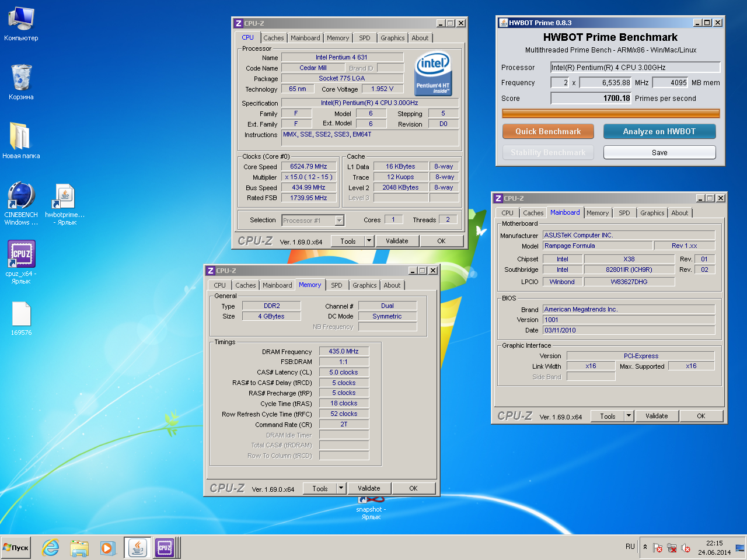Expand Tools dropdown arrow in Mainboard window
This screenshot has height=560, width=747.
[629, 416]
